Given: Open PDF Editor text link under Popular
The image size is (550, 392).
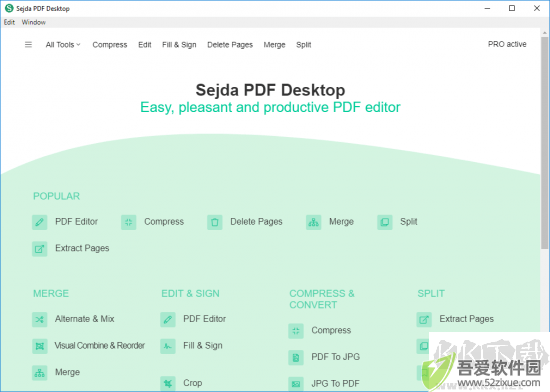Looking at the screenshot, I should 76,222.
